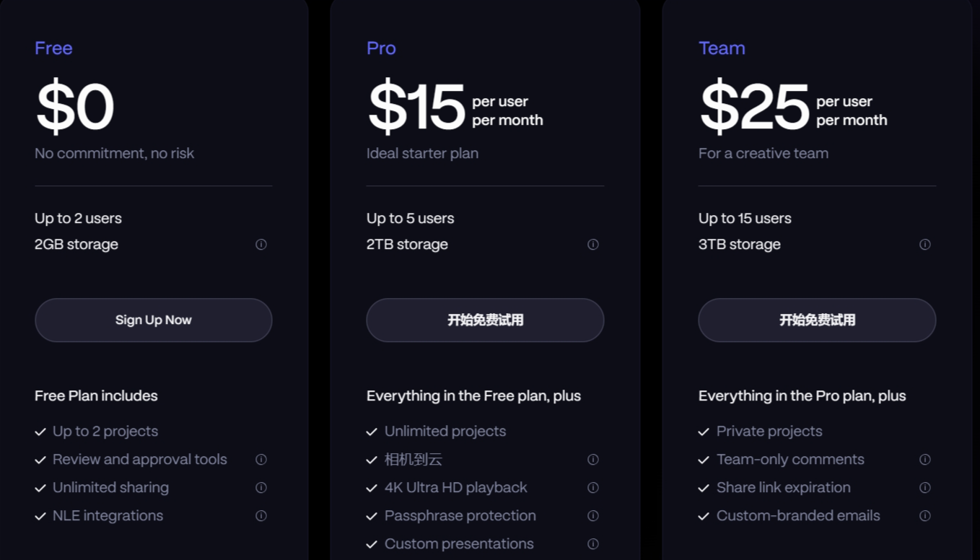
Task: Open Share link expiration info icon
Action: tap(925, 488)
